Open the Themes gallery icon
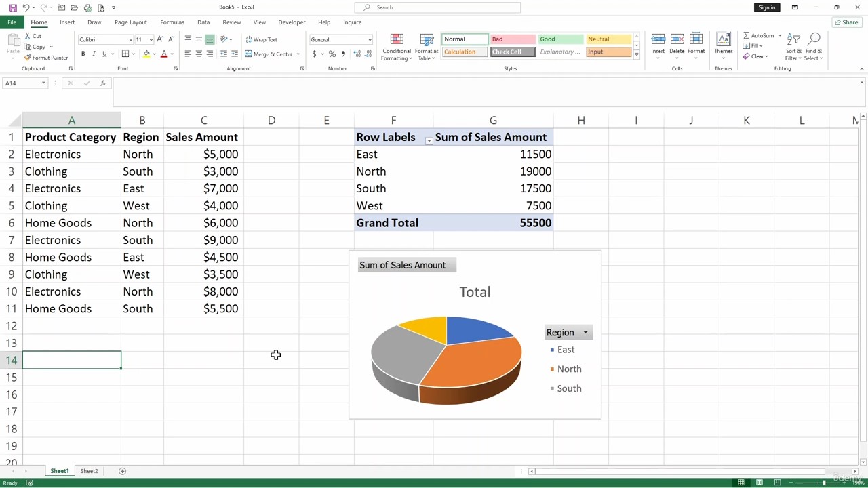 pyautogui.click(x=724, y=39)
